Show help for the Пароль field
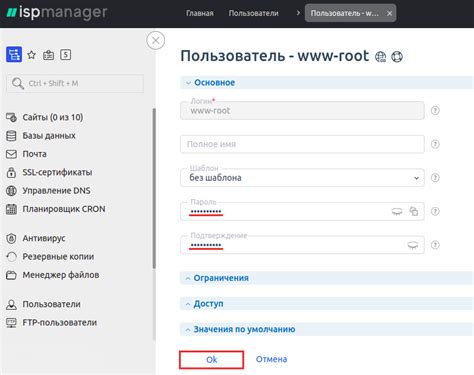474x375 pixels. tap(435, 211)
